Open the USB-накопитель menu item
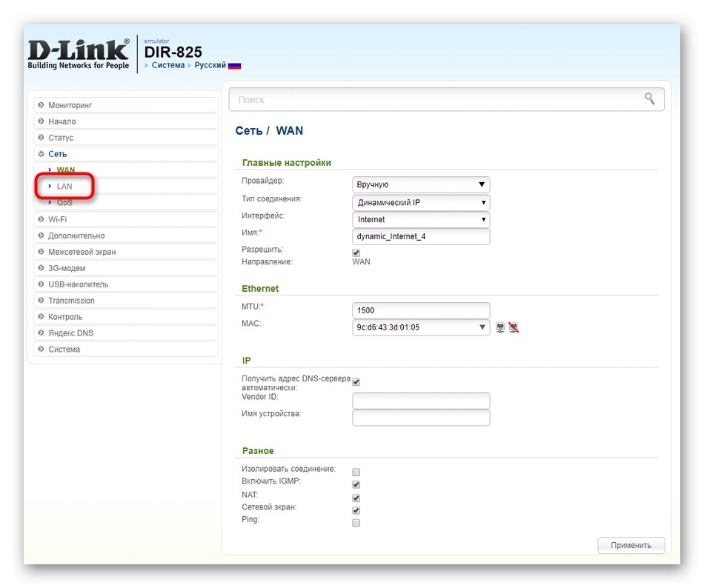Image resolution: width=704 pixels, height=588 pixels. point(126,284)
